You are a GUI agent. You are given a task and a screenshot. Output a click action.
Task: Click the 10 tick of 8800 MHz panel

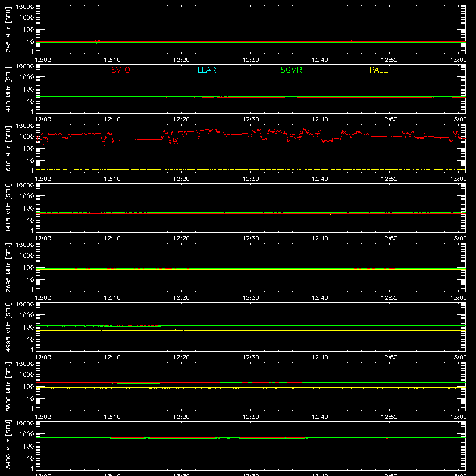[30, 399]
